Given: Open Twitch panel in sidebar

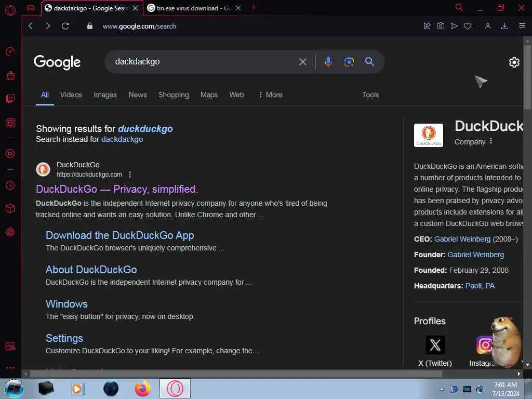Looking at the screenshot, I should pos(10,99).
